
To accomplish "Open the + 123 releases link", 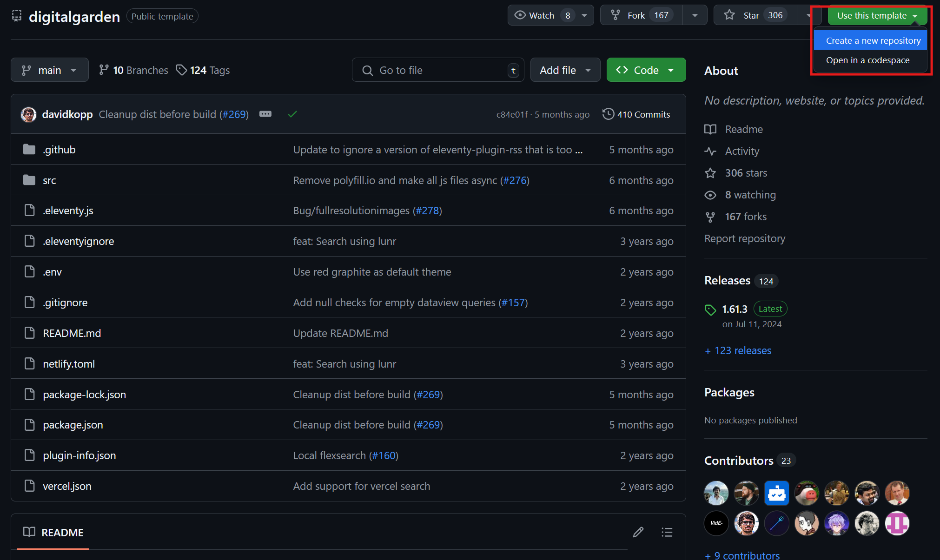I will click(x=738, y=350).
